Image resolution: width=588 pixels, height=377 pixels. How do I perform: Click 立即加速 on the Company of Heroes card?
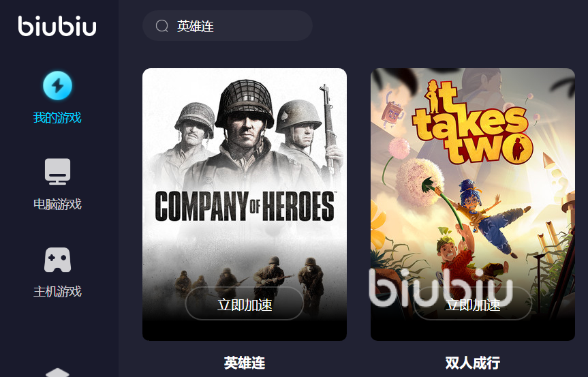tap(245, 304)
